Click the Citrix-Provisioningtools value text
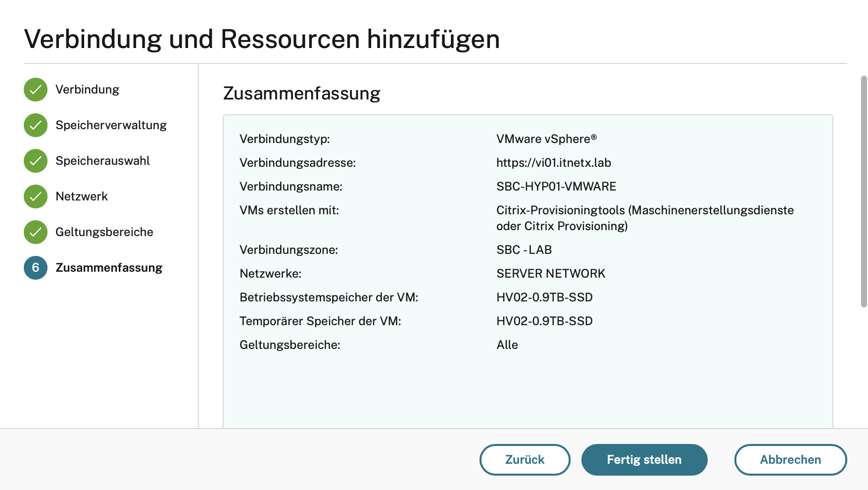This screenshot has height=490, width=868. (645, 218)
